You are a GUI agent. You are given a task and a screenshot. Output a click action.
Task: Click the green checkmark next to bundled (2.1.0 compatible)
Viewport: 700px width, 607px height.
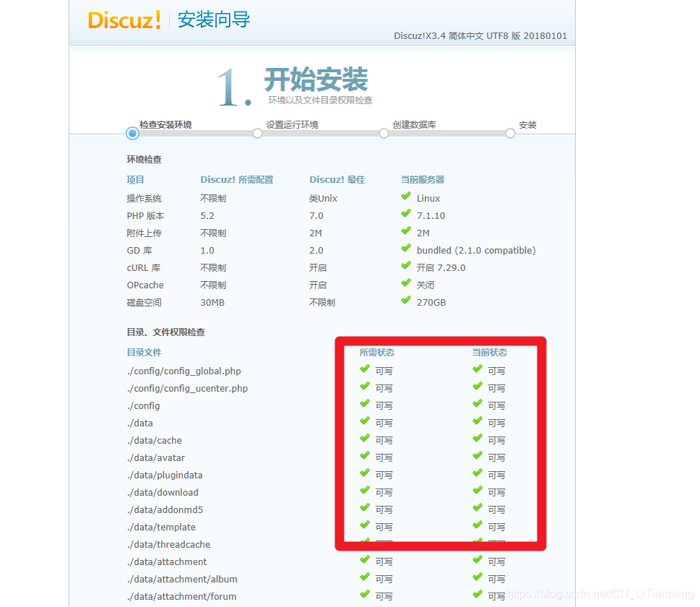pos(406,248)
